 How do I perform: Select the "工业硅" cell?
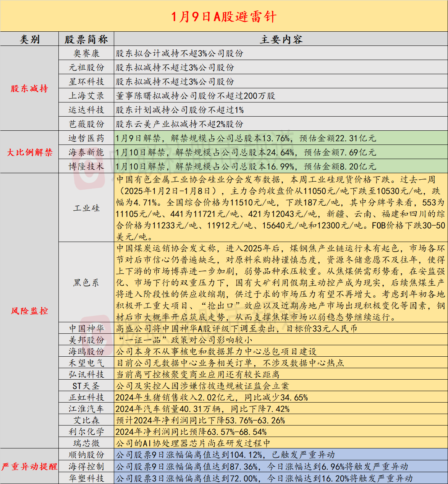point(86,208)
